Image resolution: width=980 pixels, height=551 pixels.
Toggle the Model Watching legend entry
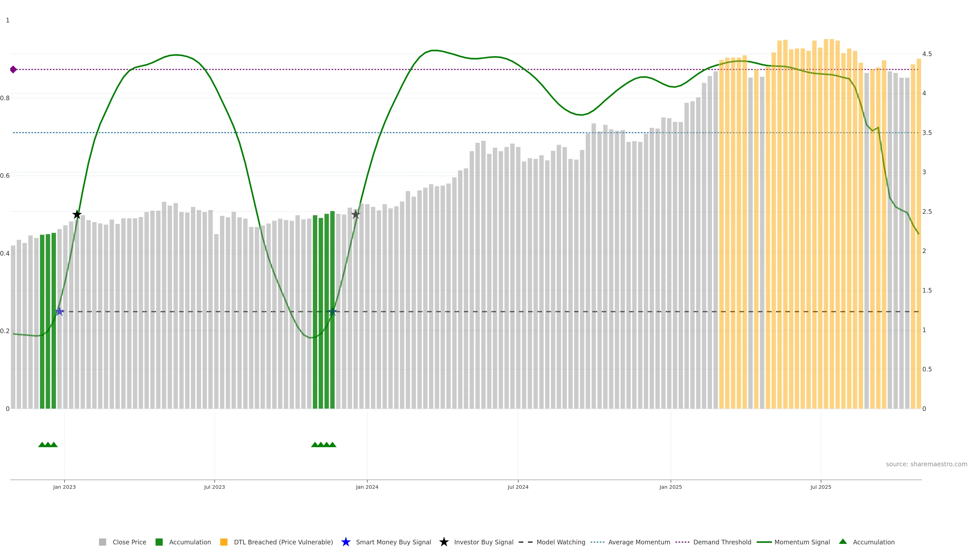[561, 542]
